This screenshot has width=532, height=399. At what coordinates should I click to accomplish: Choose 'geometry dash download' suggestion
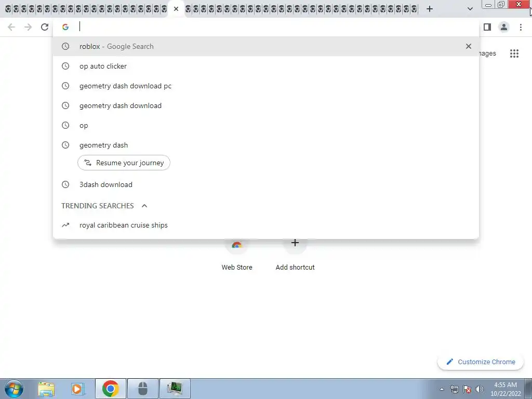pos(266,105)
